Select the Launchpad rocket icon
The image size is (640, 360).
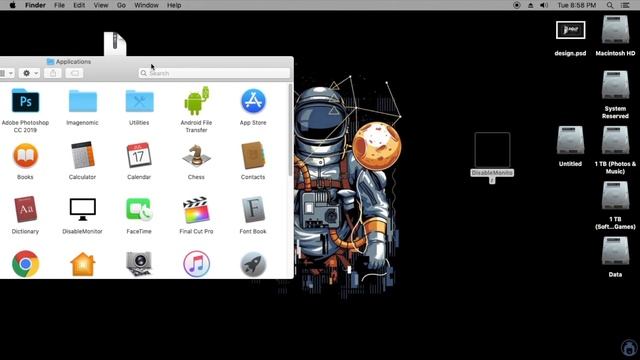pos(253,264)
